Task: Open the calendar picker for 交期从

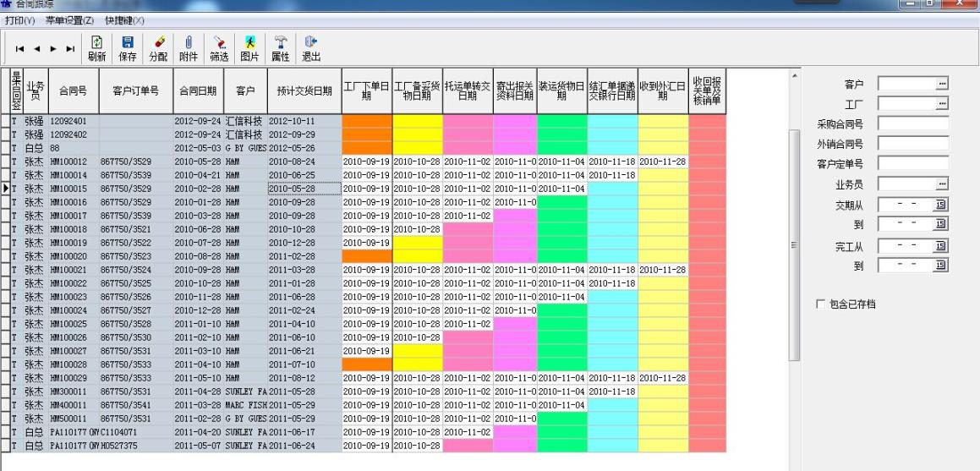Action: click(941, 205)
